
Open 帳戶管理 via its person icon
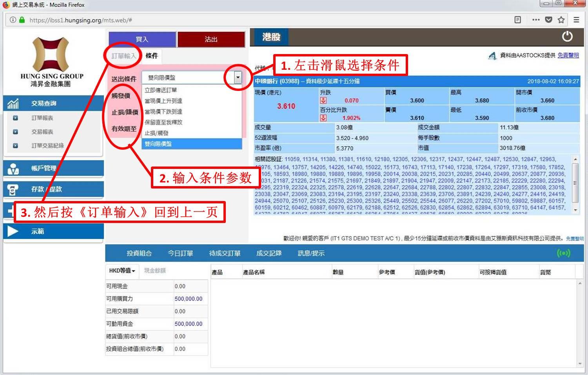click(x=13, y=168)
